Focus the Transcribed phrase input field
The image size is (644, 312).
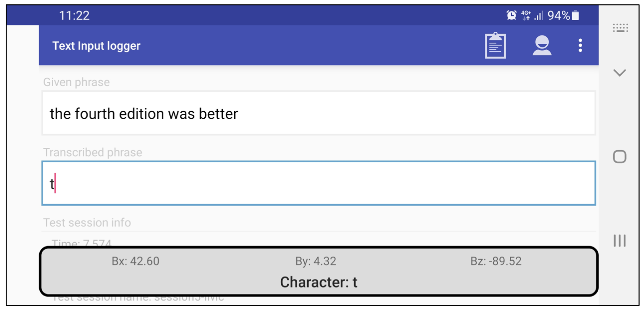pos(318,183)
